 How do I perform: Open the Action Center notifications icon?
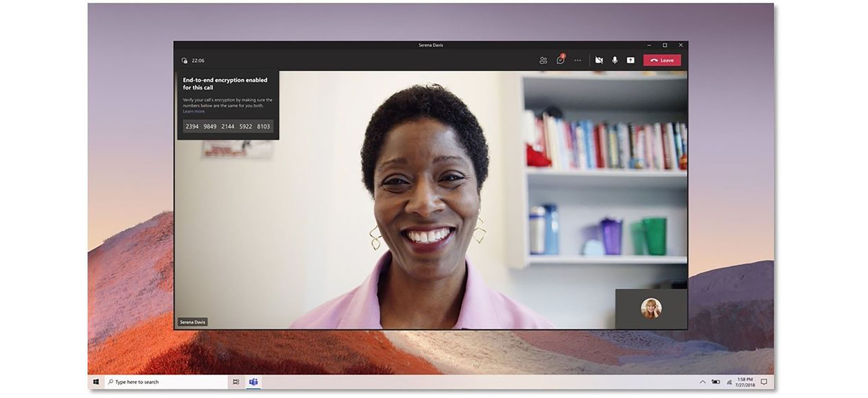[x=764, y=382]
